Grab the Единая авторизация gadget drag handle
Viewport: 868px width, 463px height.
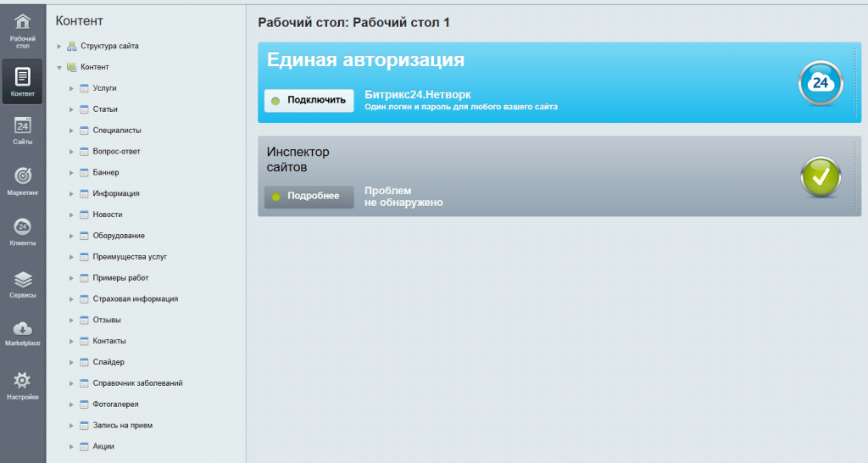(855, 82)
